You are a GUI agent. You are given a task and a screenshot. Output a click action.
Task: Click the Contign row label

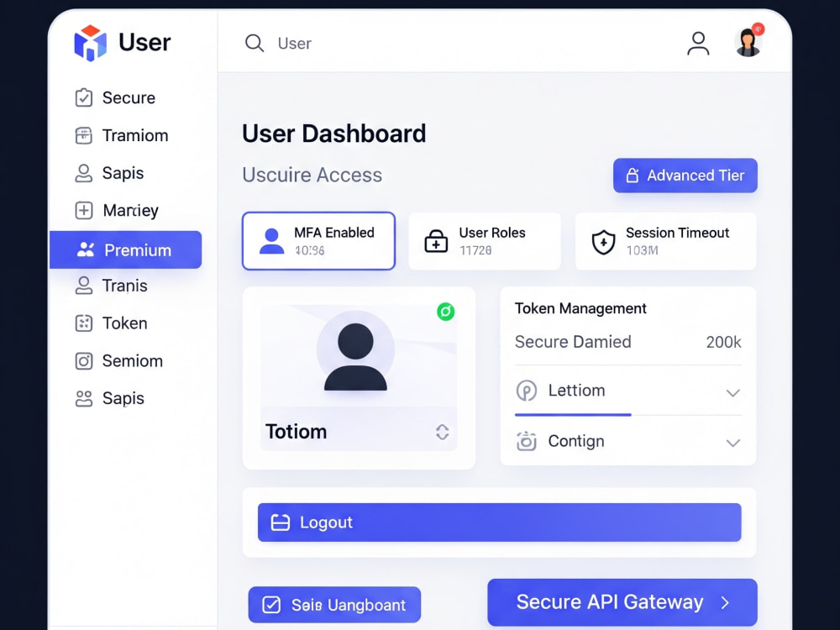pos(576,441)
